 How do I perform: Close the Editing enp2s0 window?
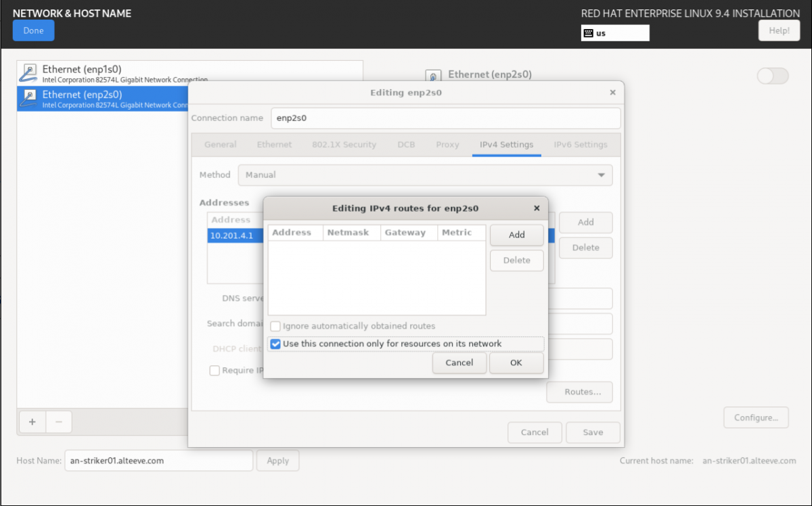[x=612, y=93]
